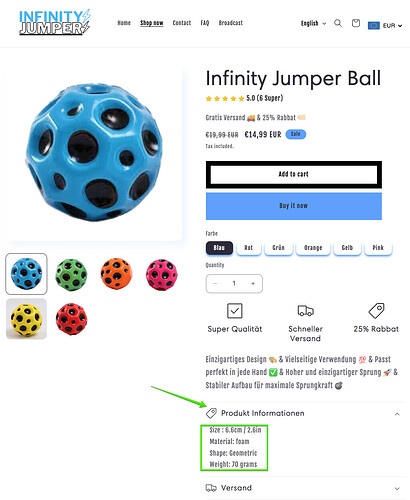The image size is (410, 500).
Task: Increase quantity with the plus icon
Action: pos(253,283)
